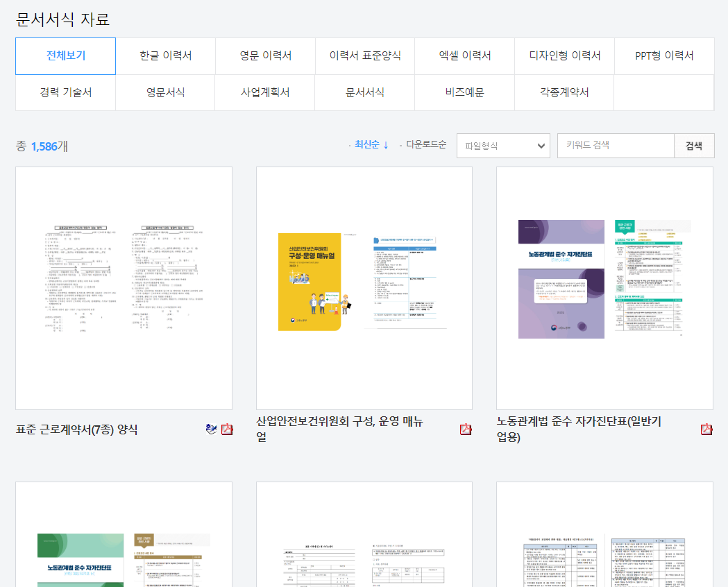Select the 엑셀 이력서 tab
Image resolution: width=728 pixels, height=587 pixels.
click(x=465, y=56)
